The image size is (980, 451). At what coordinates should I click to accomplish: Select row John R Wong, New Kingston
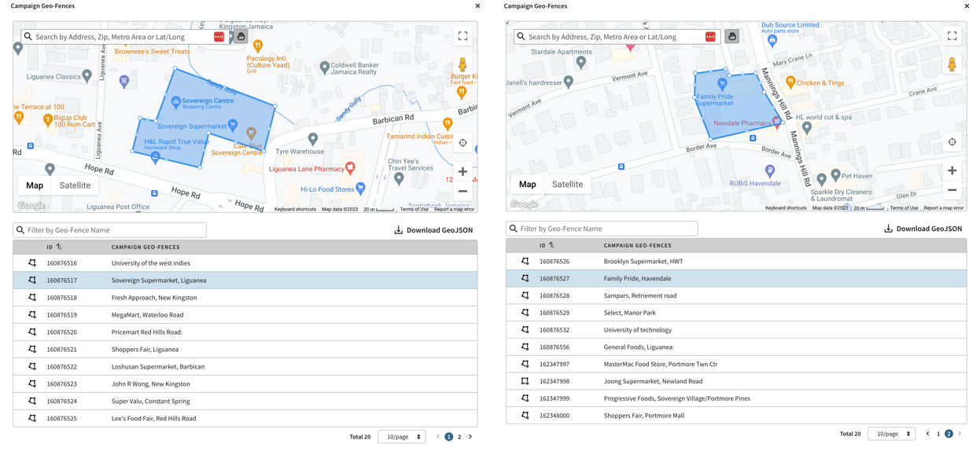pyautogui.click(x=245, y=384)
